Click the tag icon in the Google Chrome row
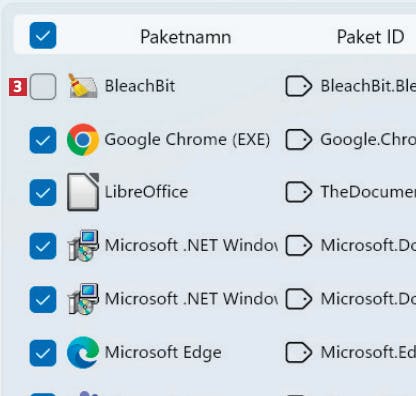This screenshot has width=416, height=396. click(x=299, y=139)
